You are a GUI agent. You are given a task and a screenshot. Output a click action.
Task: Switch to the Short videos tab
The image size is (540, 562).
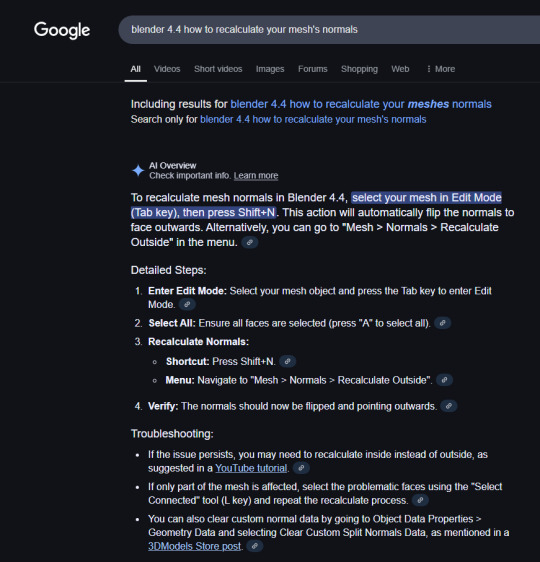point(218,69)
